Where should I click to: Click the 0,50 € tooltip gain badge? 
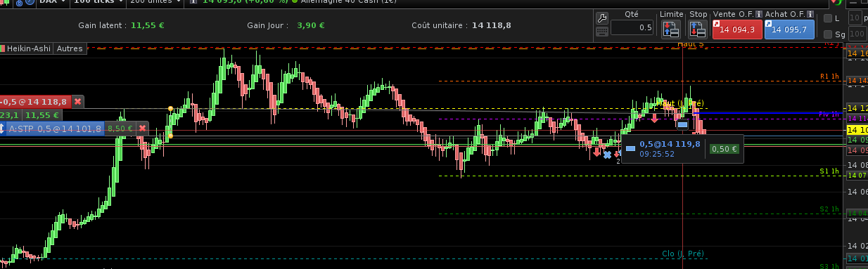tap(724, 149)
